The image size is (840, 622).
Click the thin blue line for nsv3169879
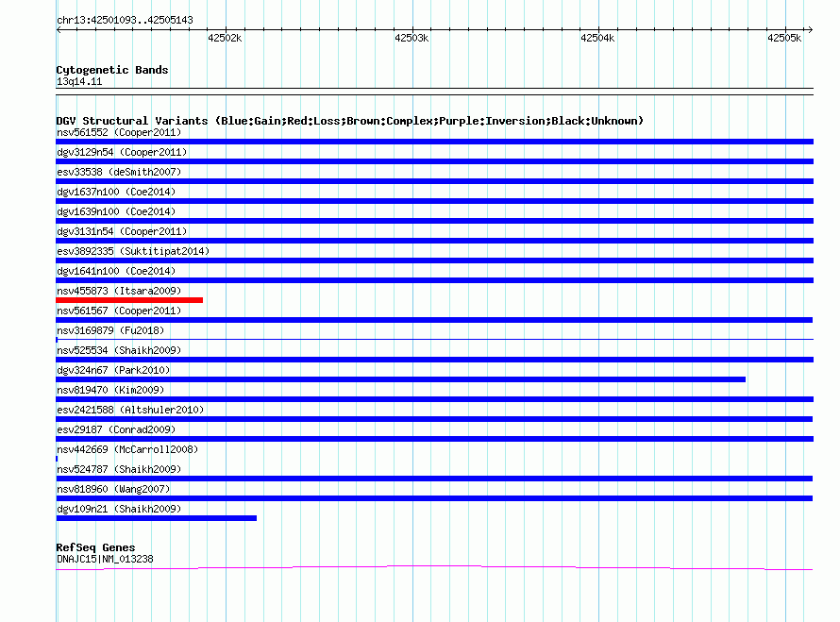(434, 339)
